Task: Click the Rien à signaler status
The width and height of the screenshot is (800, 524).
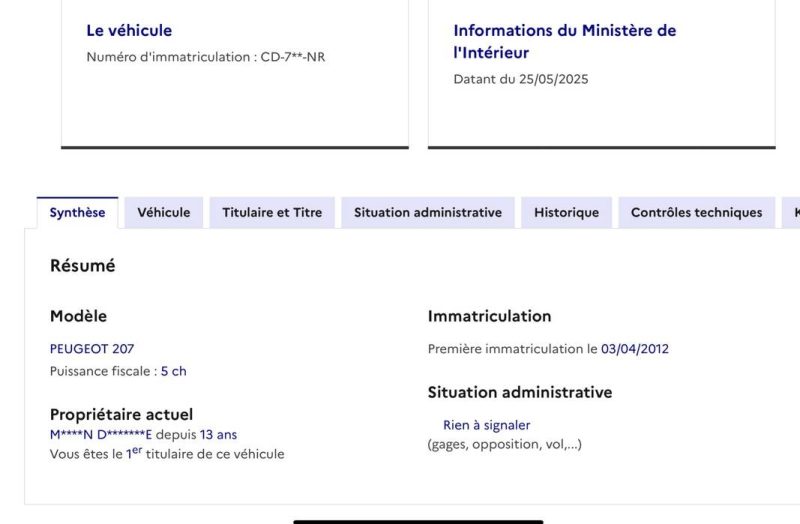Action: [x=486, y=425]
